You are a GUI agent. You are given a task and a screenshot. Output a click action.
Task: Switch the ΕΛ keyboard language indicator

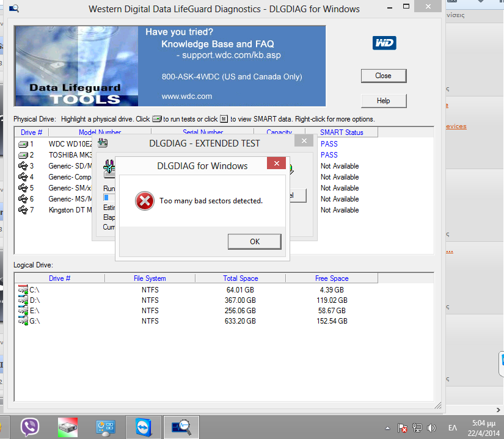coord(453,428)
